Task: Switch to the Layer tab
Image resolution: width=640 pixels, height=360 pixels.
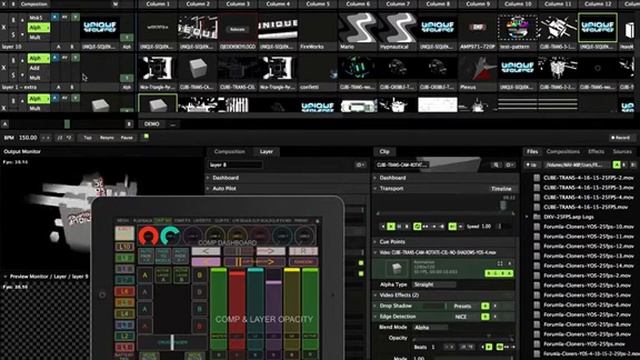Action: point(266,151)
